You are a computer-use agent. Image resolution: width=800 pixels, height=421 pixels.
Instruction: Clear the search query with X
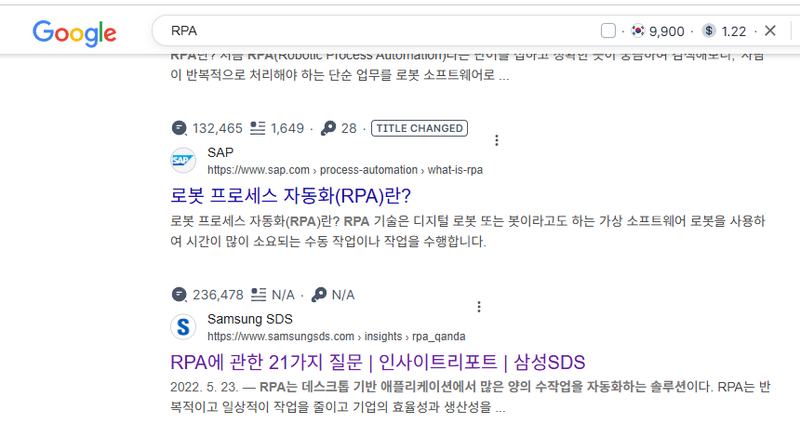click(x=770, y=31)
